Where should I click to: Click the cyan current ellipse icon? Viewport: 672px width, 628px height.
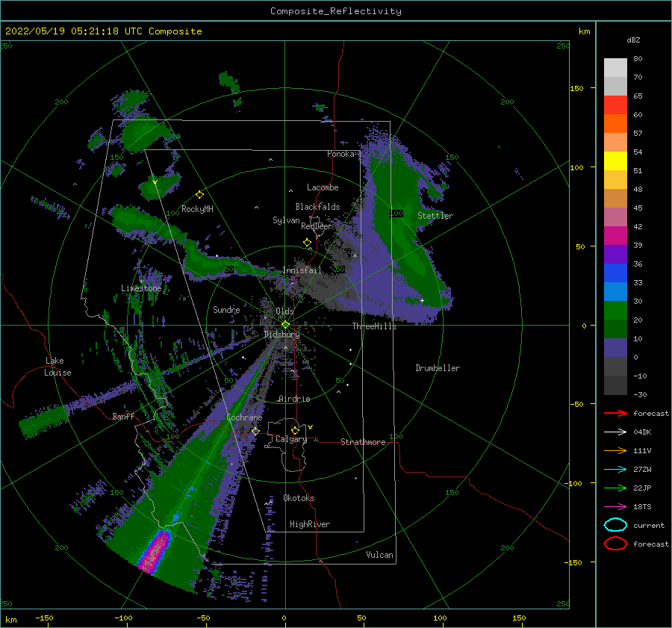pos(615,525)
